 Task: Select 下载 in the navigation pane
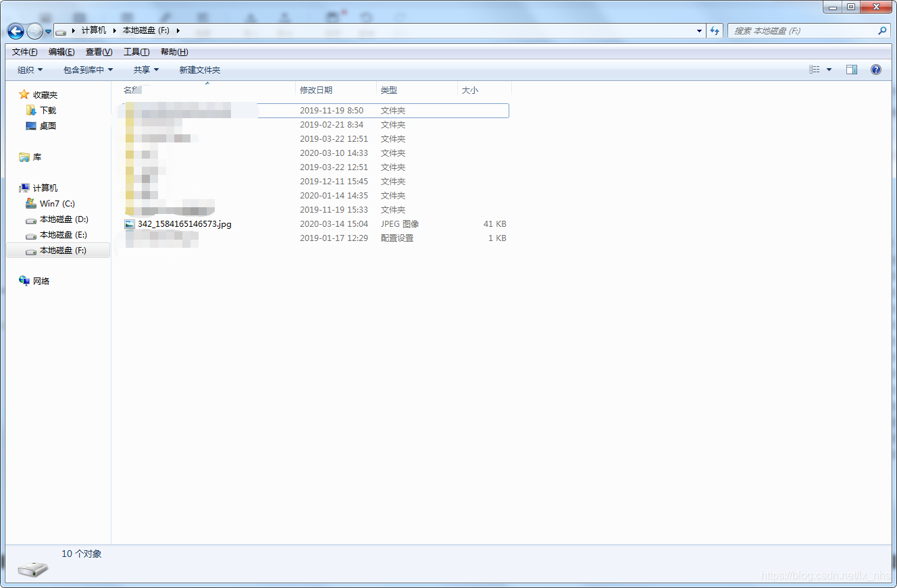coord(48,110)
